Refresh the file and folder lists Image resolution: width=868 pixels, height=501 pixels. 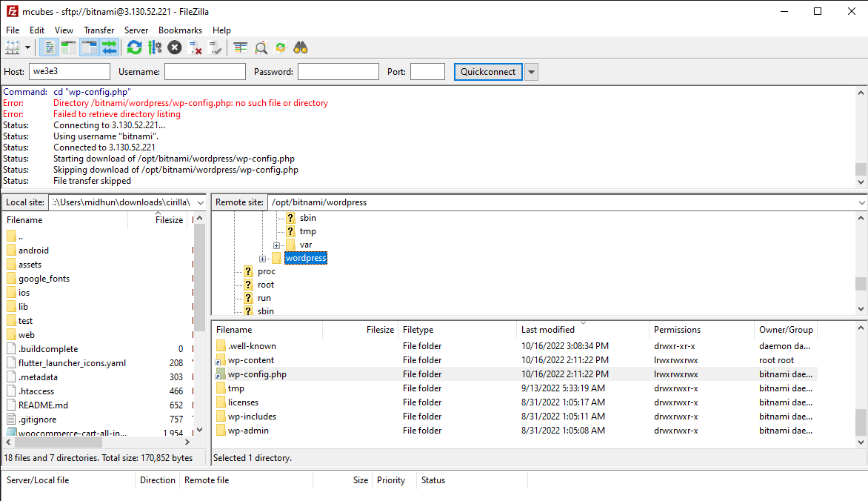(134, 47)
